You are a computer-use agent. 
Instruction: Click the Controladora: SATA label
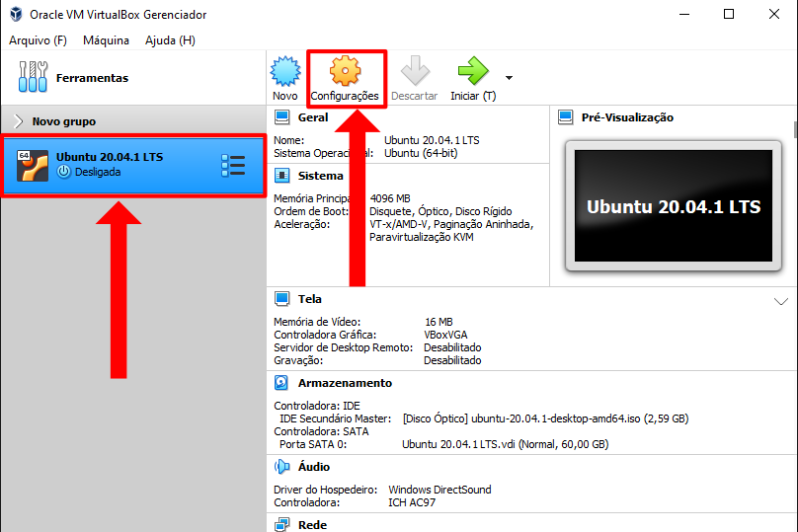(321, 431)
